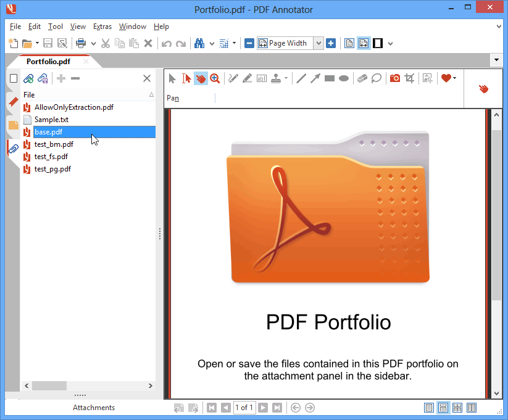
Task: Expand the Stamp tool dropdown arrow
Action: point(286,78)
